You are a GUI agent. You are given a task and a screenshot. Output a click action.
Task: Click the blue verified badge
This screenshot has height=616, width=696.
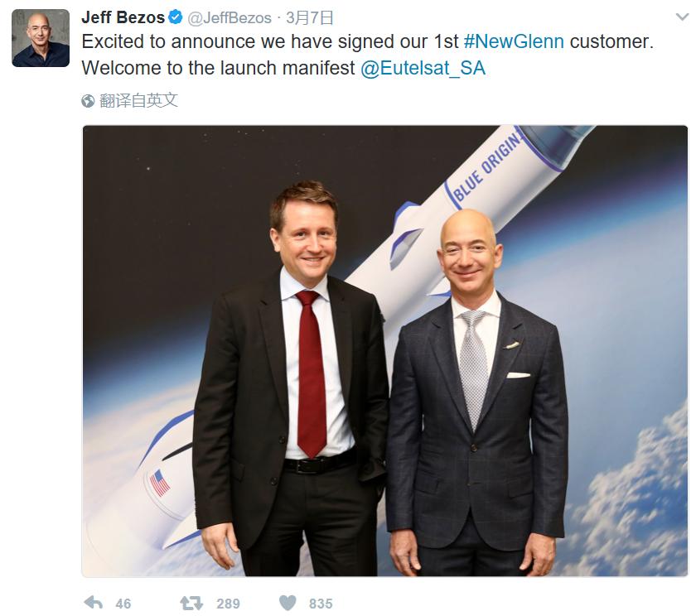[x=176, y=17]
